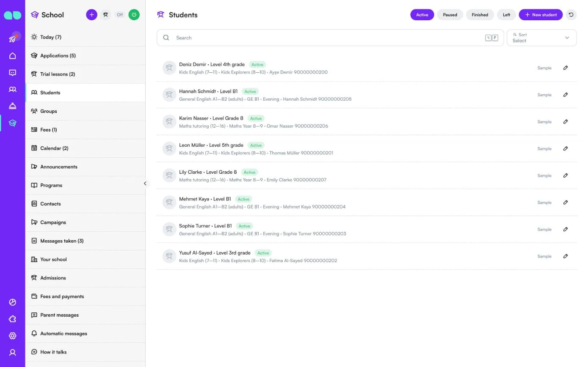Image resolution: width=588 pixels, height=367 pixels.
Task: Open Today (7) in sidebar
Action: 85,37
